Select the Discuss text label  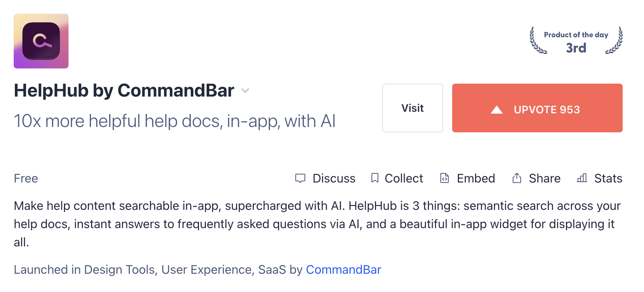334,178
